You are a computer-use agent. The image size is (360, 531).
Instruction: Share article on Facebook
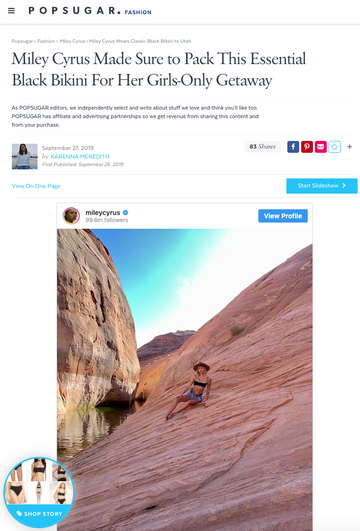click(293, 147)
